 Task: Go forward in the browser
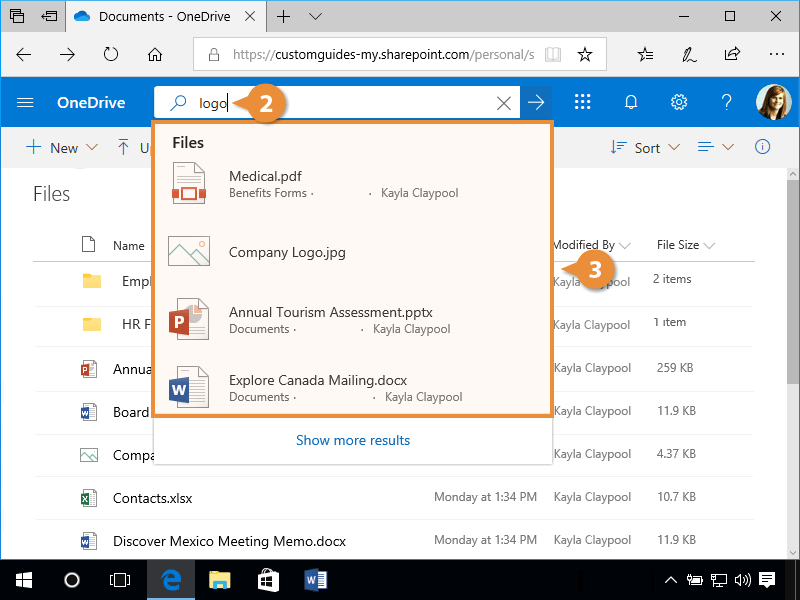(x=67, y=54)
